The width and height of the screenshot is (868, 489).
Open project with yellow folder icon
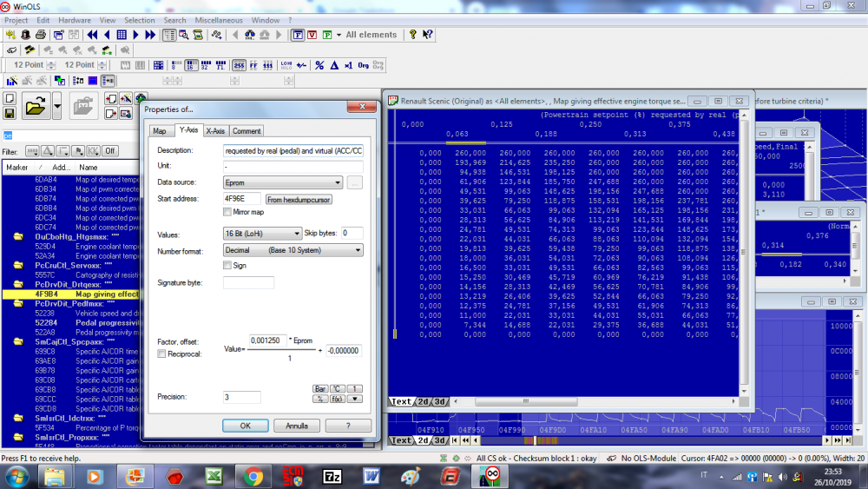pos(36,105)
